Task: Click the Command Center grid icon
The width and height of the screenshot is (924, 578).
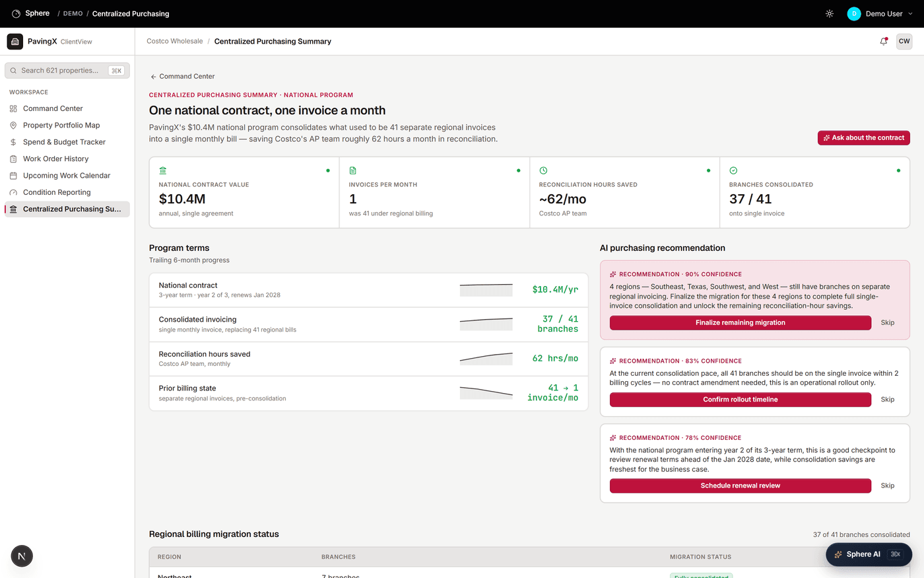Action: pyautogui.click(x=13, y=108)
